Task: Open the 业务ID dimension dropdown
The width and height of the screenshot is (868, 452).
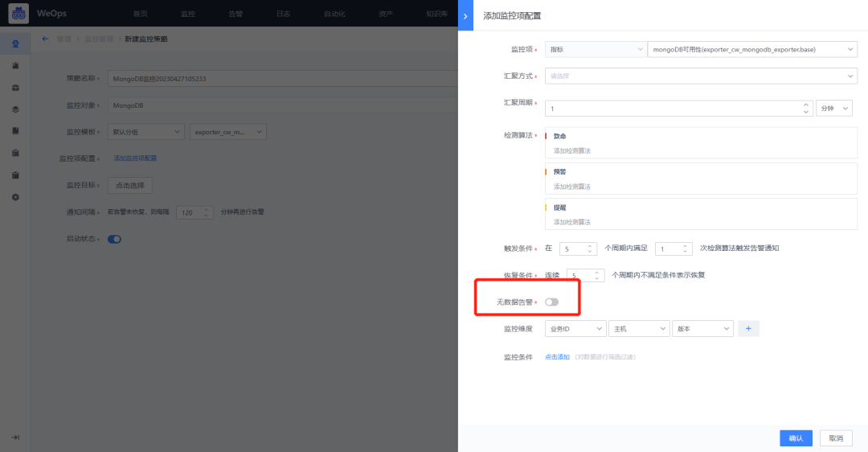Action: point(575,328)
